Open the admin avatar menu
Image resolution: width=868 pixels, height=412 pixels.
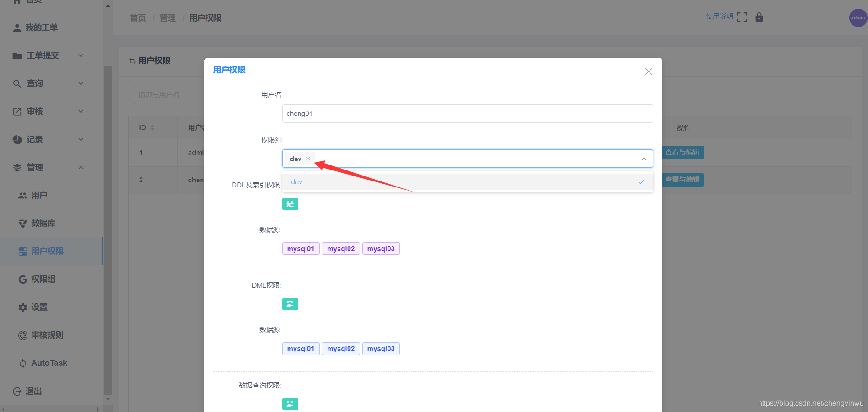click(858, 18)
